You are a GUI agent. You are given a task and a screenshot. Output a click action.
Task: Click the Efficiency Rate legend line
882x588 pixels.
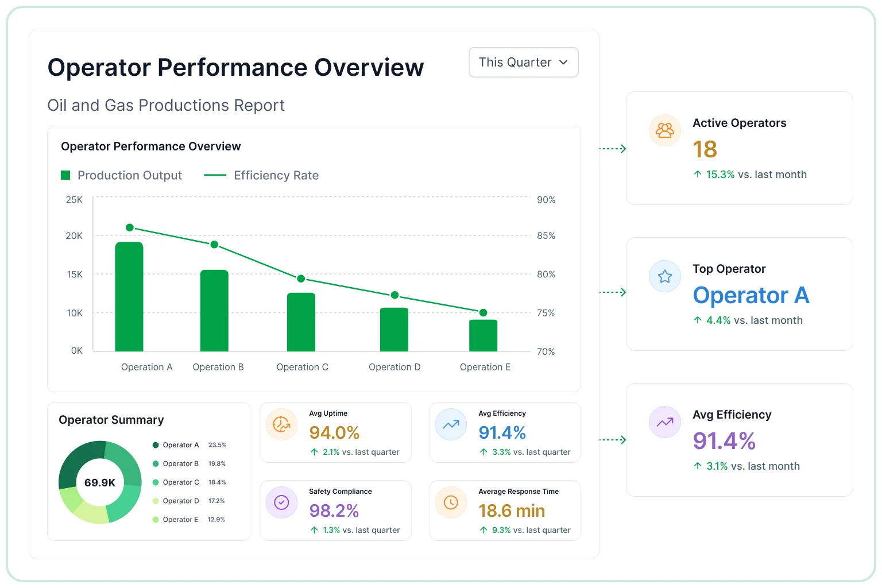click(x=215, y=175)
